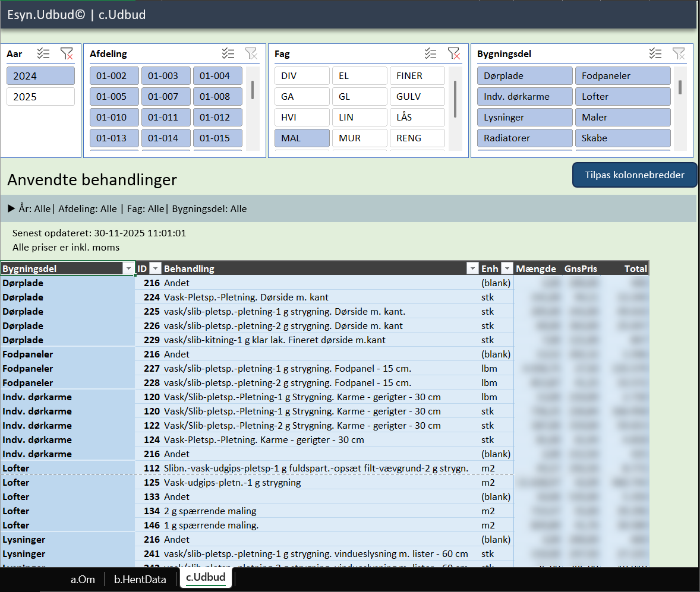The image size is (700, 592).
Task: Select Fodpaneler in Bygningsdel slicer
Action: (623, 76)
